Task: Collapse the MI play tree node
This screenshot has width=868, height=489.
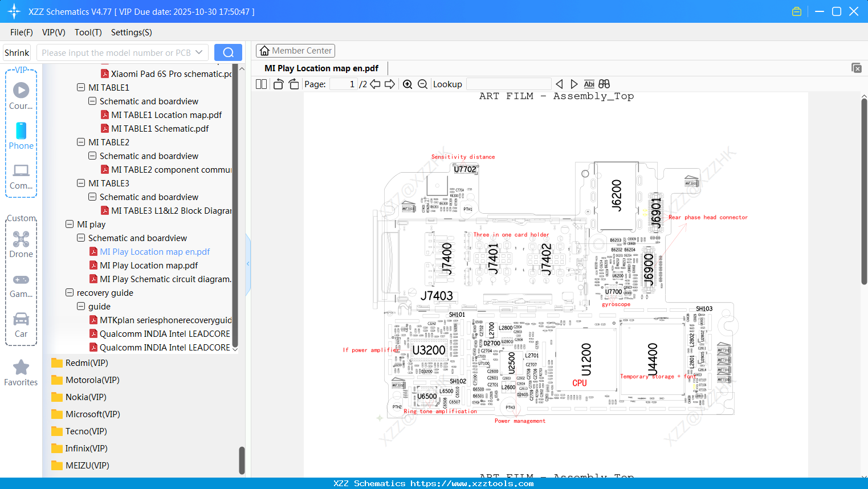Action: tap(69, 224)
